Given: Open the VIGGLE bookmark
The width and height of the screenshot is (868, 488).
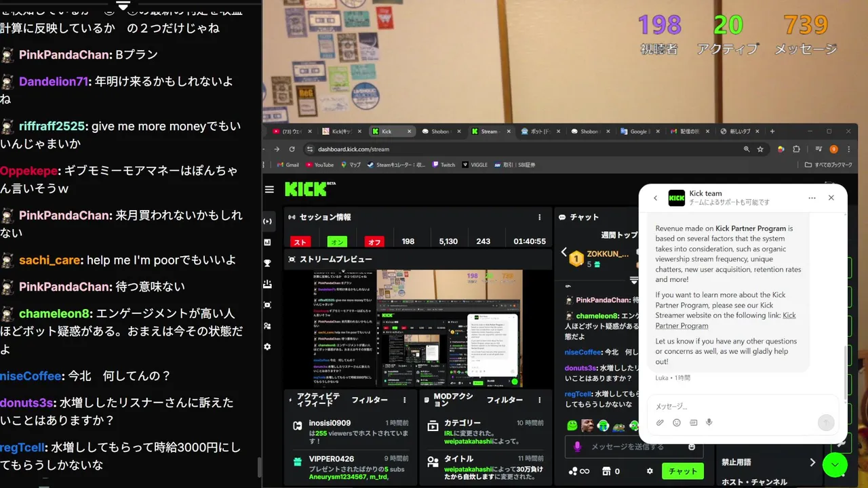Looking at the screenshot, I should [x=475, y=165].
